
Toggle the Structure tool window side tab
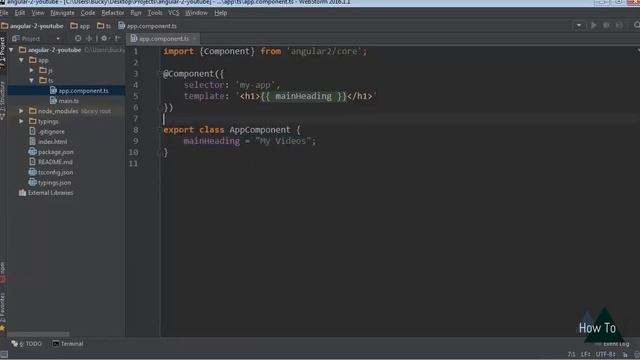click(x=2, y=100)
